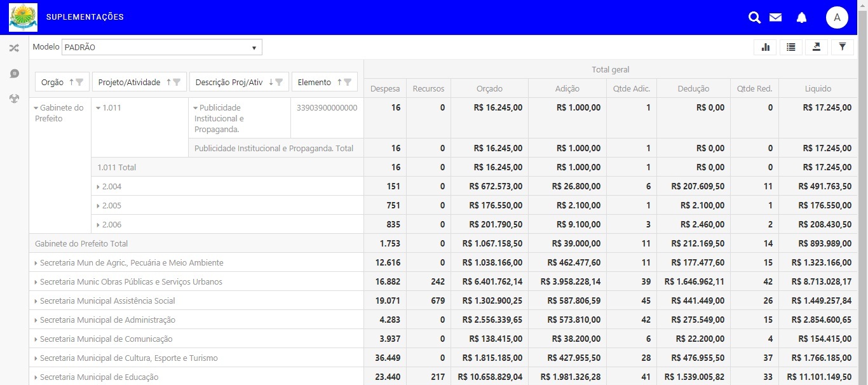
Task: Open the user avatar 'A' menu
Action: (x=837, y=18)
